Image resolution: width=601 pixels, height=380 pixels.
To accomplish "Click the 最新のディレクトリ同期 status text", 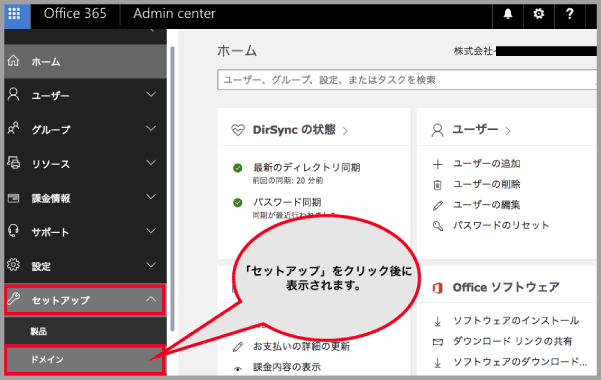I will point(307,168).
